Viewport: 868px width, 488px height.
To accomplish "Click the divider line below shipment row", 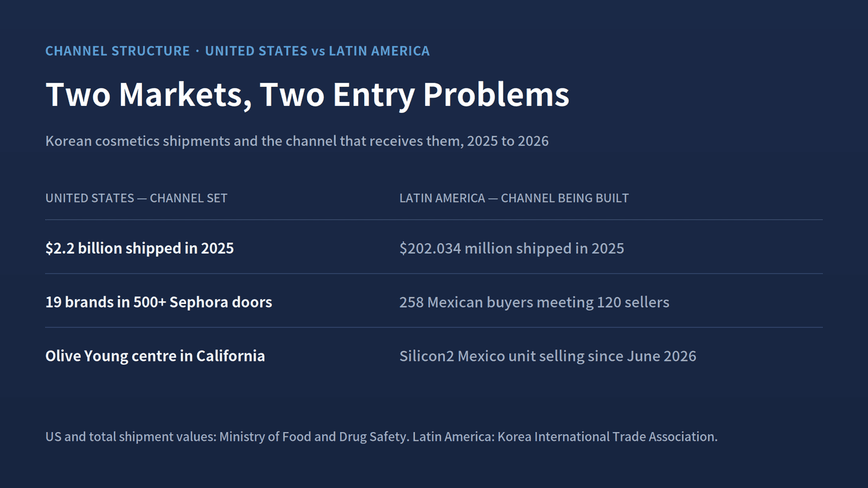I will pyautogui.click(x=434, y=274).
